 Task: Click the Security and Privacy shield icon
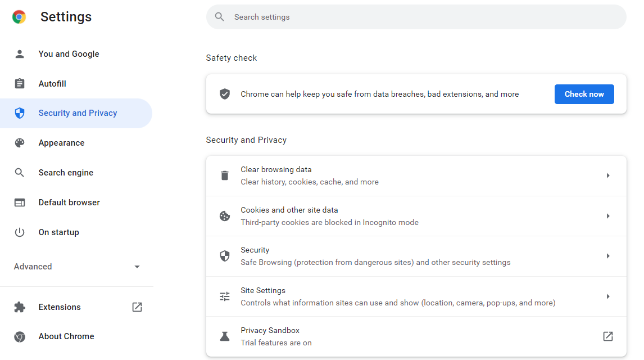20,113
